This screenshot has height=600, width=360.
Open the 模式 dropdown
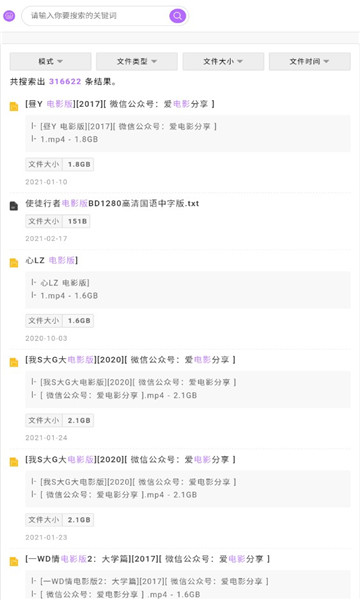[50, 62]
